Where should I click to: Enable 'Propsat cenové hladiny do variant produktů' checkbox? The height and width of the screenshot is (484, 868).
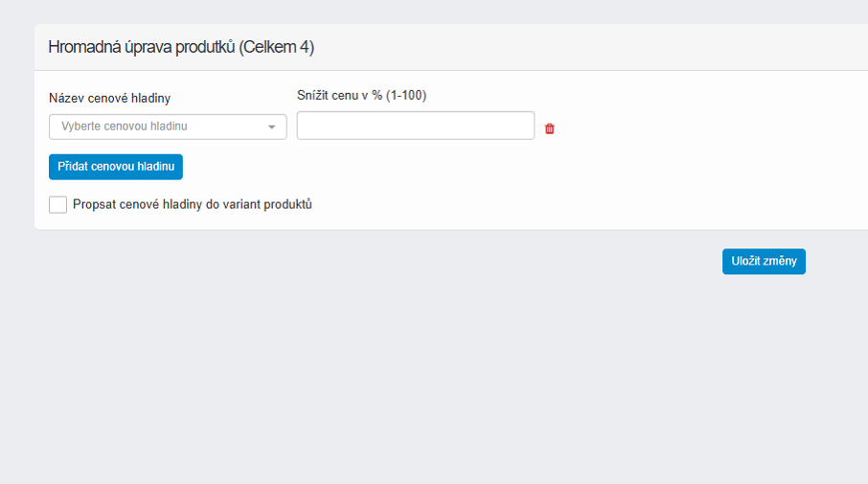[57, 204]
